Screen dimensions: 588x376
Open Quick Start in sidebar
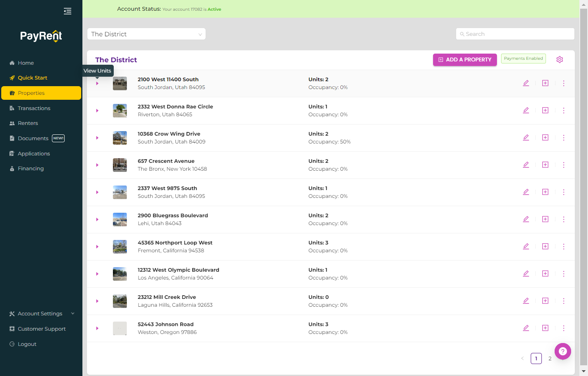pos(41,78)
